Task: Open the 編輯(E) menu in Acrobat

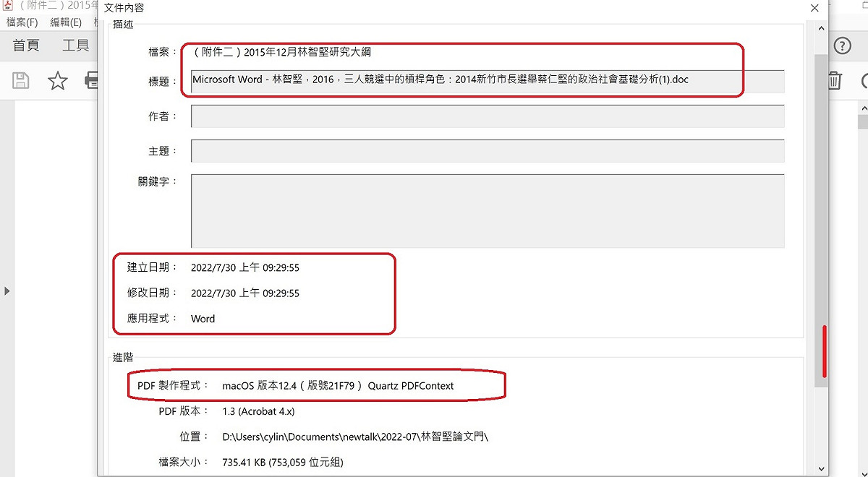Action: [66, 22]
